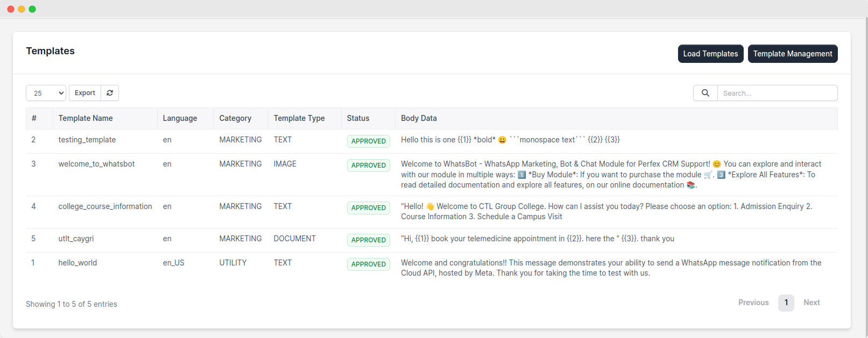Screen dimensions: 868x338
Task: Click the search magnifier icon
Action: pos(705,93)
